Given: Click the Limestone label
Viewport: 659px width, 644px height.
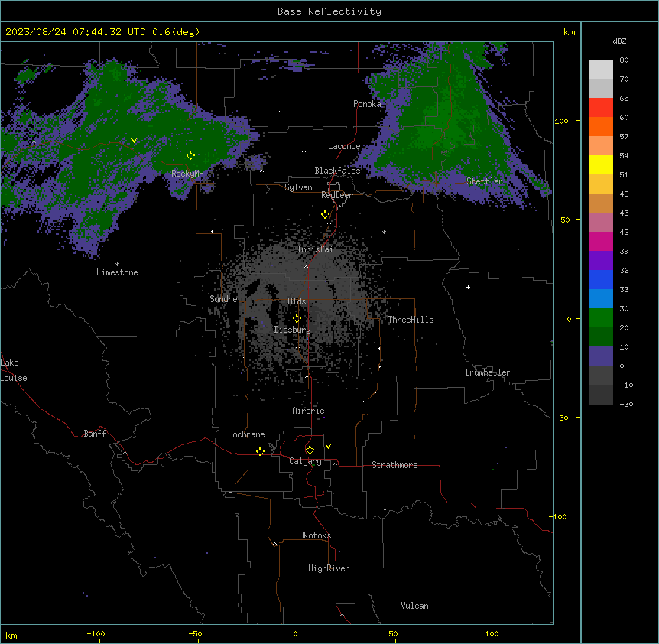Looking at the screenshot, I should pos(117,272).
